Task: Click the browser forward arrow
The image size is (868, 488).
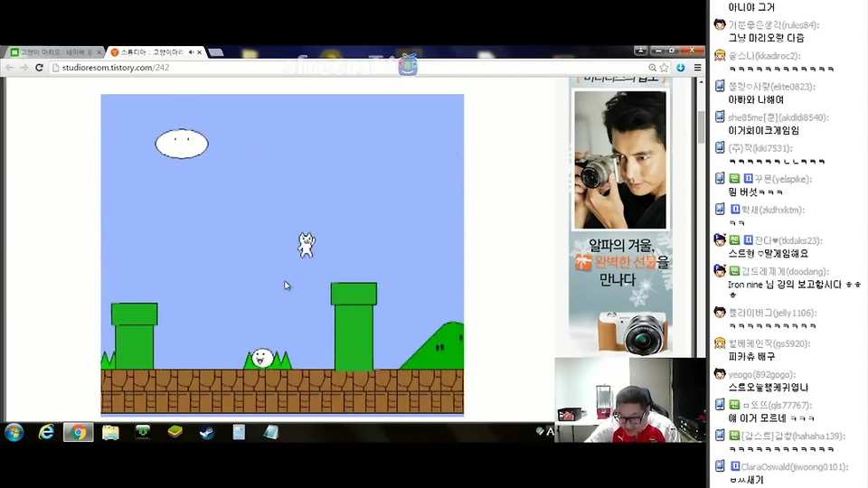Action: pyautogui.click(x=24, y=68)
